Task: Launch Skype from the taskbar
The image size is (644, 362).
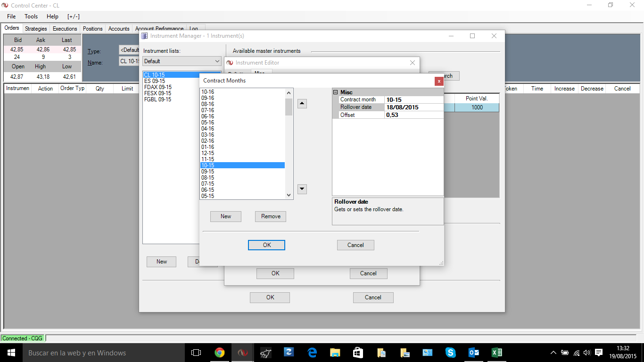Action: coord(450,353)
